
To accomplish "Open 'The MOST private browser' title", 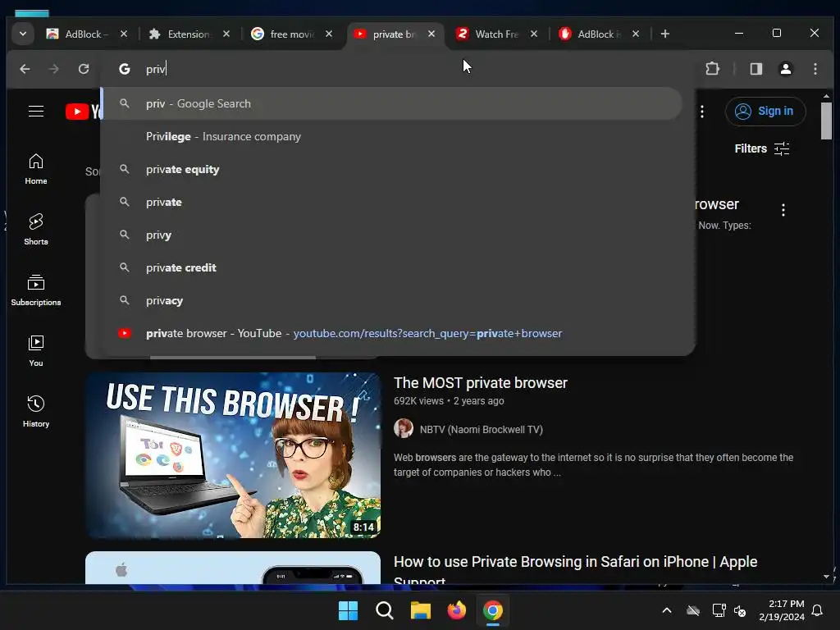I will (x=481, y=383).
